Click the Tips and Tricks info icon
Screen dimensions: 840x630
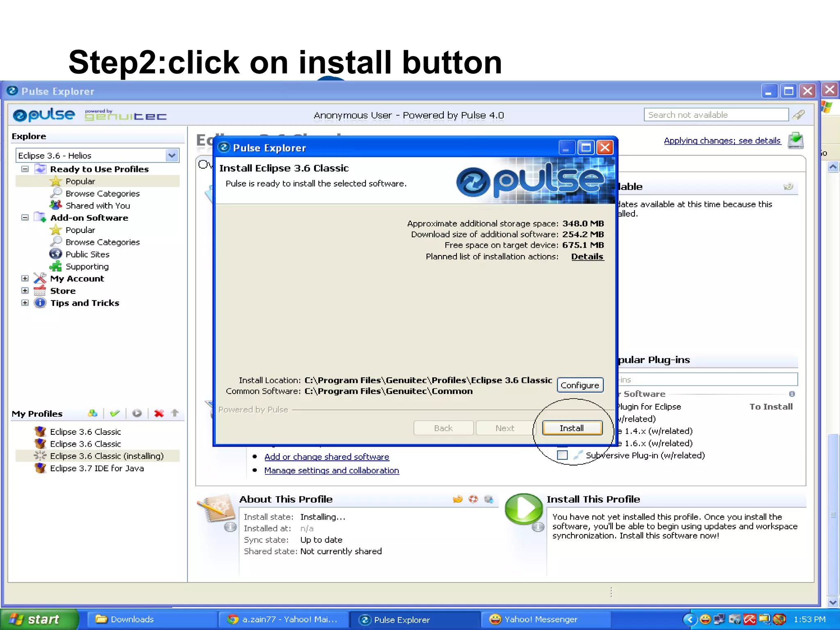coord(40,303)
